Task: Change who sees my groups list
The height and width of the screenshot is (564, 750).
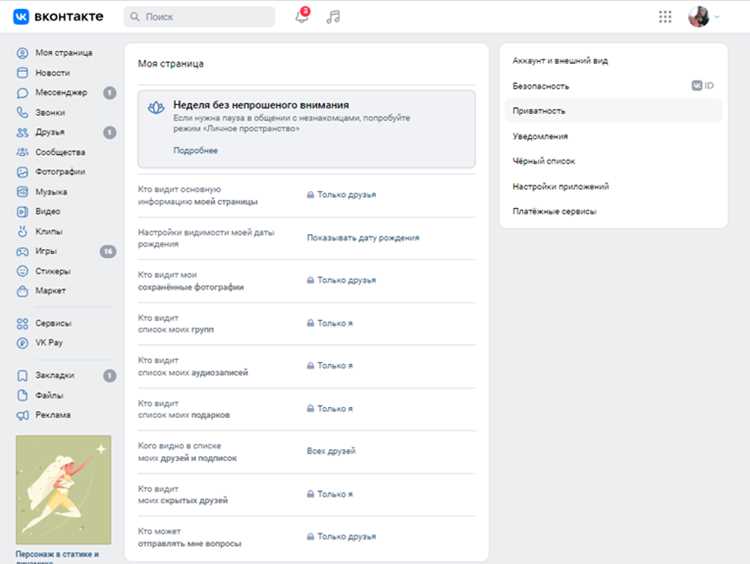Action: click(x=330, y=323)
